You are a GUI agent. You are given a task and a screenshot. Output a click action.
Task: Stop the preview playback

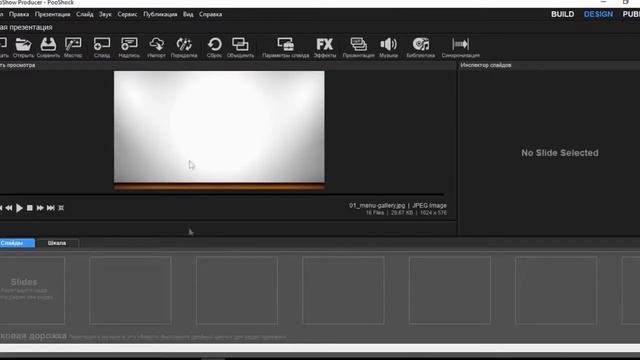coord(30,208)
